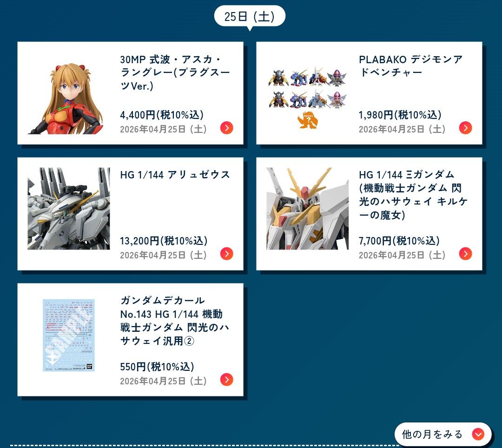Image resolution: width=502 pixels, height=448 pixels.
Task: Click HG 1/144 Ξガンダム title link
Action: [413, 195]
